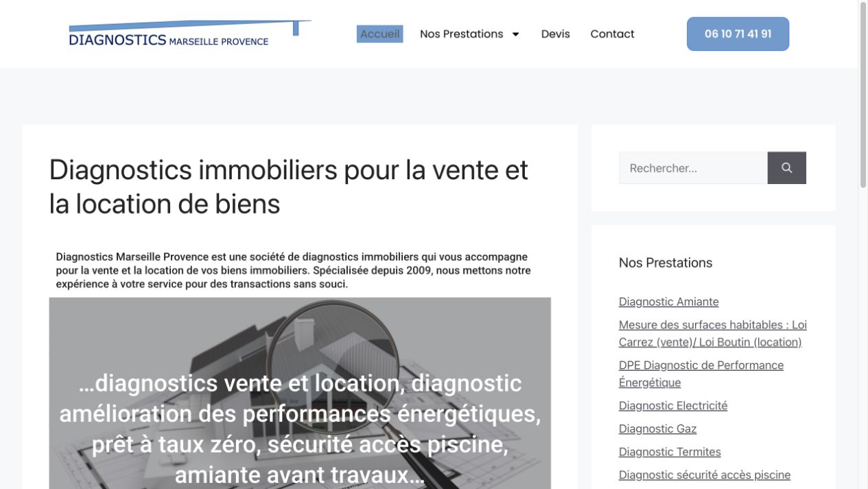
Task: Call the 06 10 71 41 91 button
Action: pos(738,34)
